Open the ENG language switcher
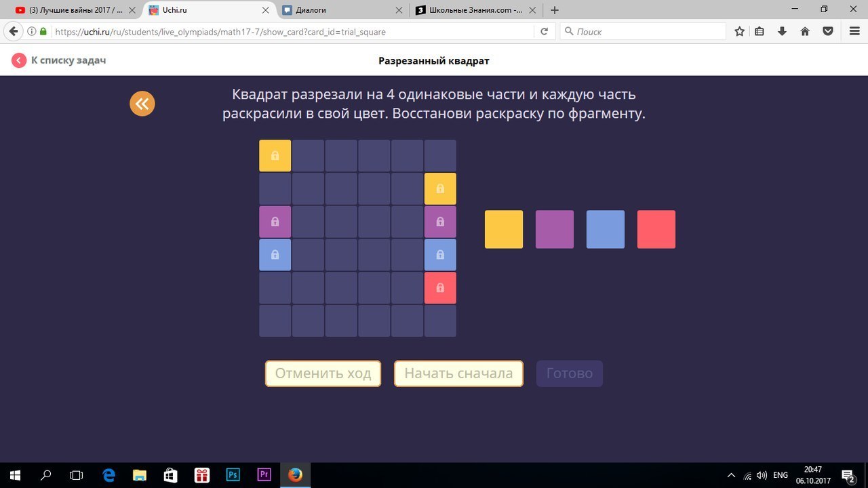The height and width of the screenshot is (488, 868). (x=779, y=474)
